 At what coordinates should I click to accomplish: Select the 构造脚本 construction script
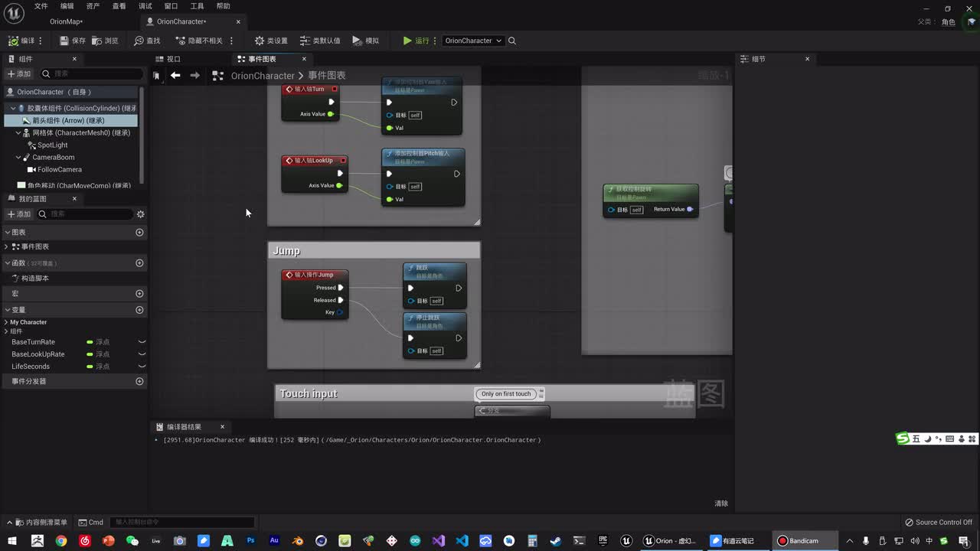[35, 279]
